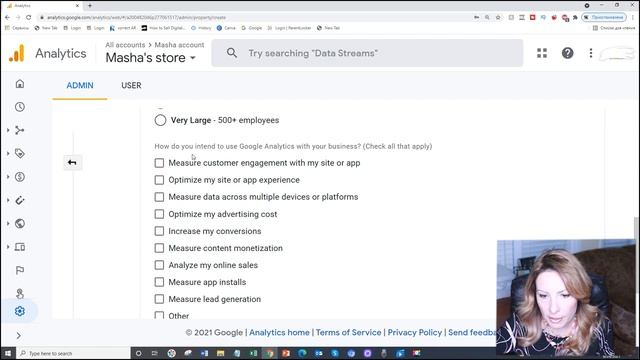Check Increase my conversions
The image size is (640, 360).
[159, 231]
